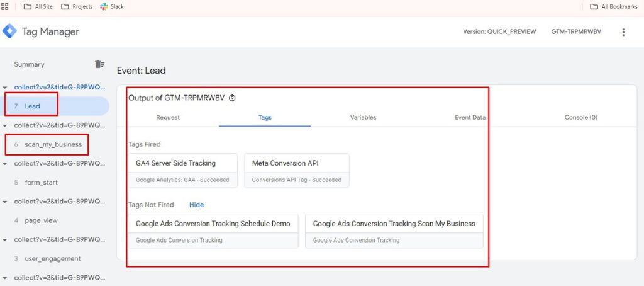
Task: Collapse the collect request above form_start
Action: pyautogui.click(x=5, y=164)
